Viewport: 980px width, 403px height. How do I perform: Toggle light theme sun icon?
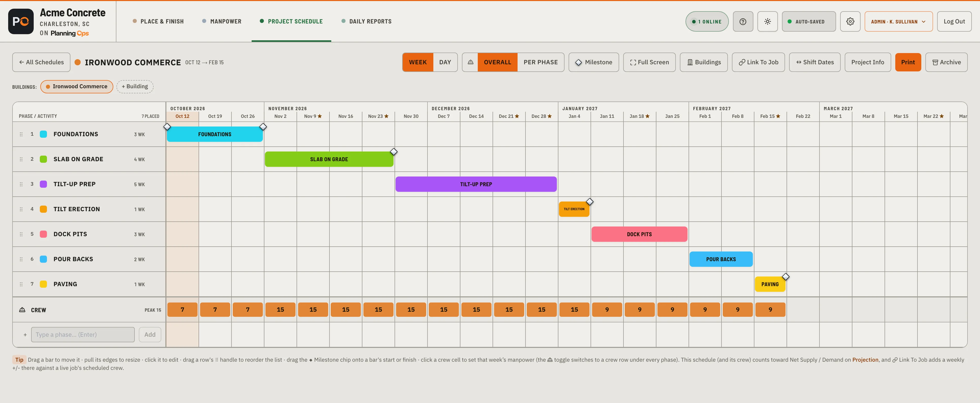(767, 22)
